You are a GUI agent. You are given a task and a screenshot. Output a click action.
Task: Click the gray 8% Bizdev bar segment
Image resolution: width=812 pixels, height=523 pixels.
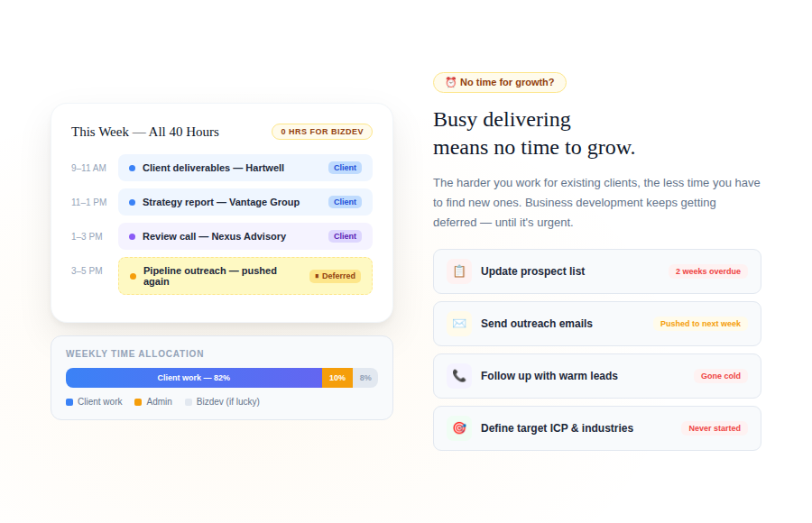[x=365, y=378]
